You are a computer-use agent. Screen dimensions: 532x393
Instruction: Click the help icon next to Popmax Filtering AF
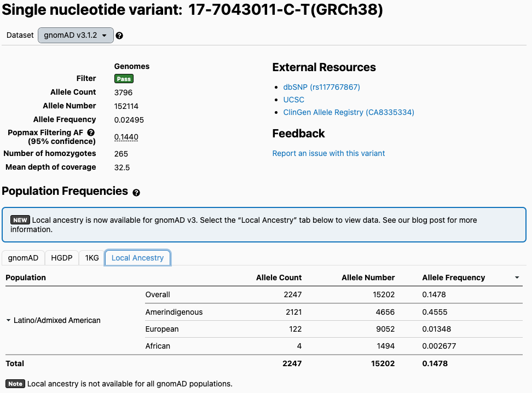91,132
